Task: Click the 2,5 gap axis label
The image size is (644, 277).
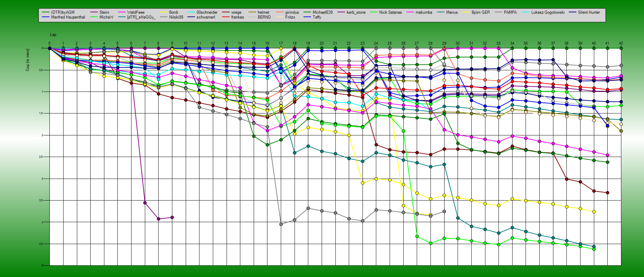Action: coord(42,157)
